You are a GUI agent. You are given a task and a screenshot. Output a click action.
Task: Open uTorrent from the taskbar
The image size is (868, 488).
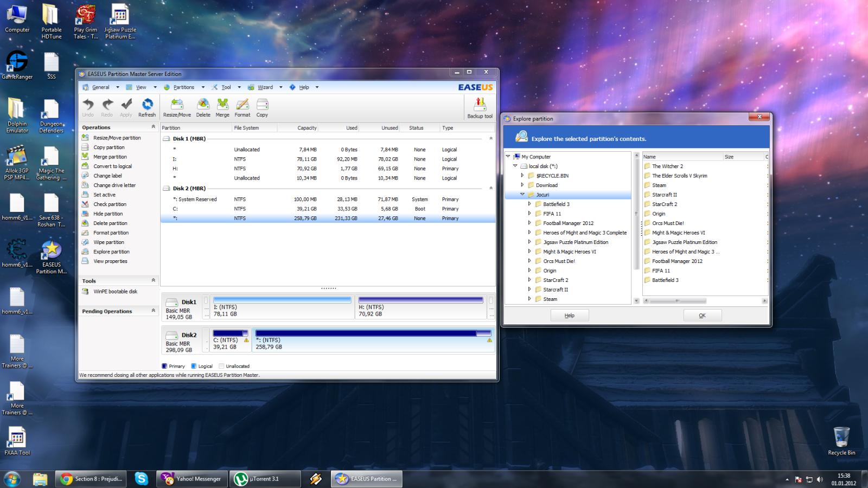[266, 479]
